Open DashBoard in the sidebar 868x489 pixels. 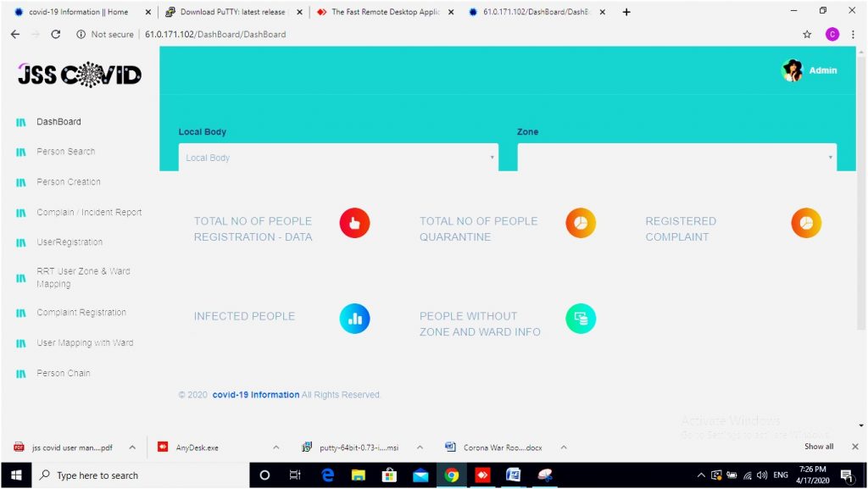coord(58,122)
